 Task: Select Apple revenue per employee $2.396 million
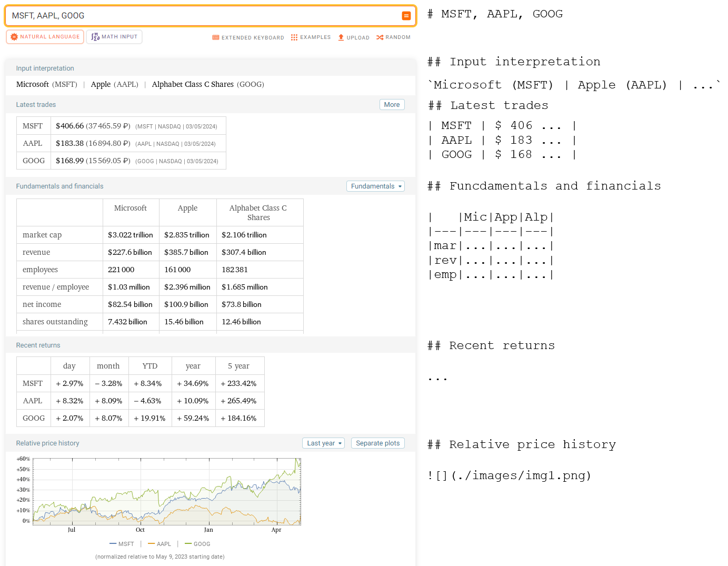[x=187, y=287]
